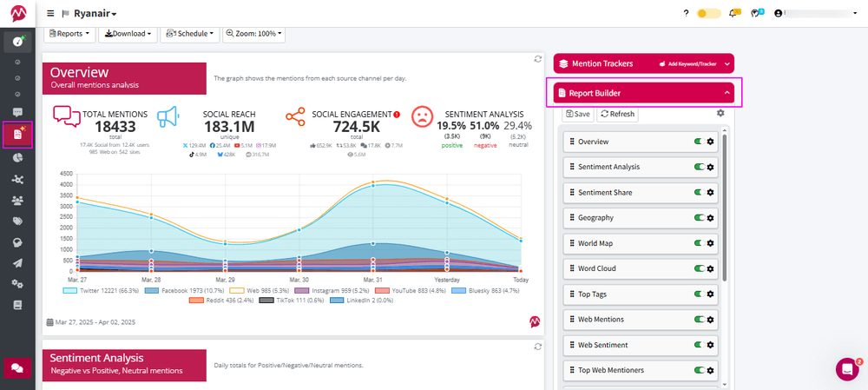The image size is (868, 390).
Task: Open the Download dropdown
Action: click(x=128, y=33)
